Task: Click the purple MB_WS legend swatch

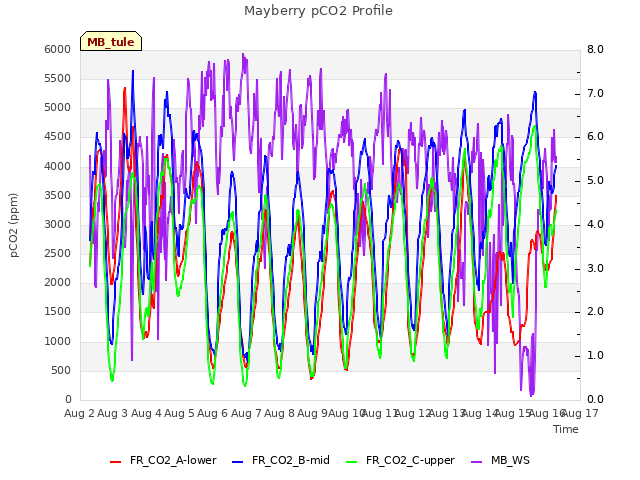Action: [x=476, y=462]
